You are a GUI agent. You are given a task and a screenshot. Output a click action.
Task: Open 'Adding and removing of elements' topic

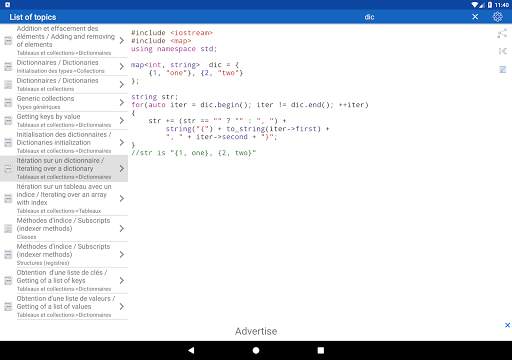[x=64, y=40]
